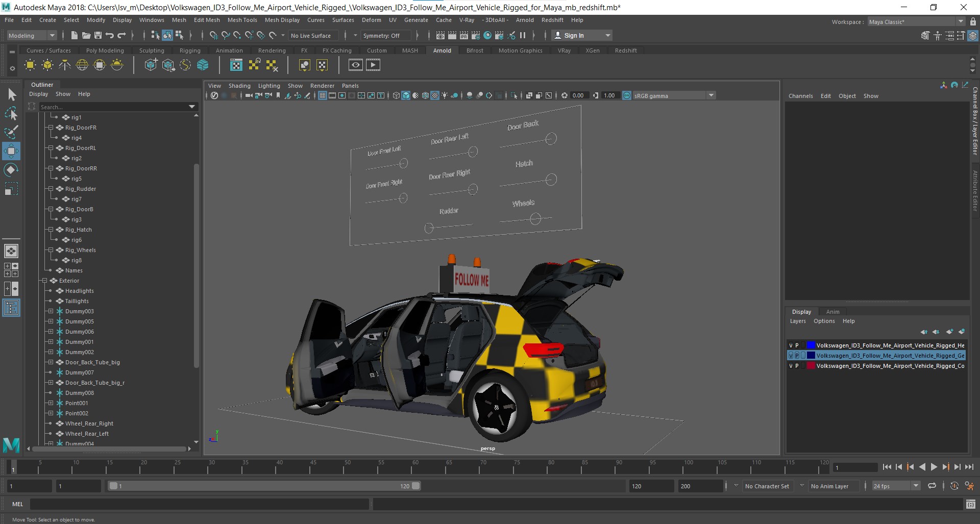Switch to the XGen shelf tab
Image resolution: width=980 pixels, height=524 pixels.
592,51
